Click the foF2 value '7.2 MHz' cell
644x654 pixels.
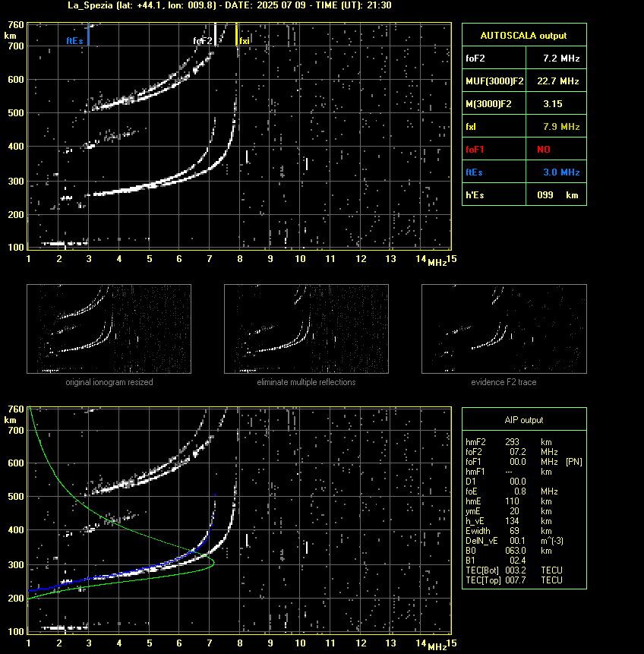[557, 58]
